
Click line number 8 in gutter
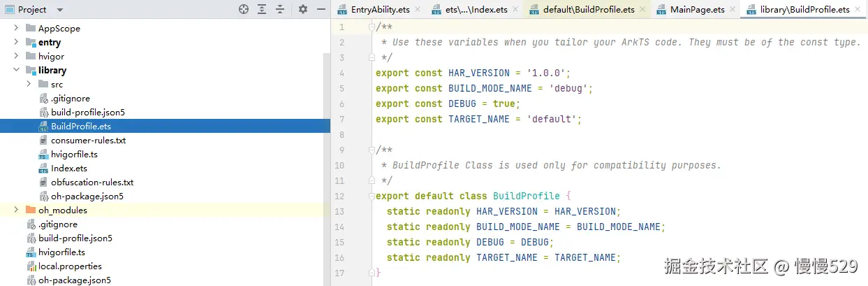[x=341, y=134]
